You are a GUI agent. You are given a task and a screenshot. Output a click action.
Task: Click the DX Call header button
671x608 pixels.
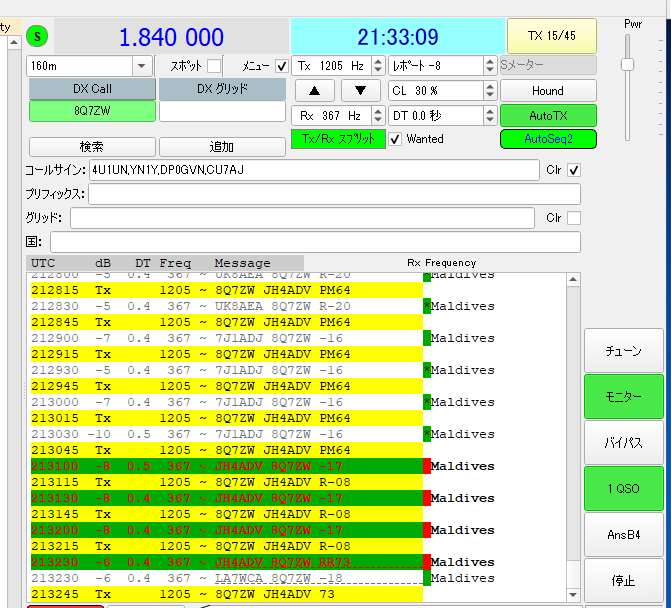92,89
